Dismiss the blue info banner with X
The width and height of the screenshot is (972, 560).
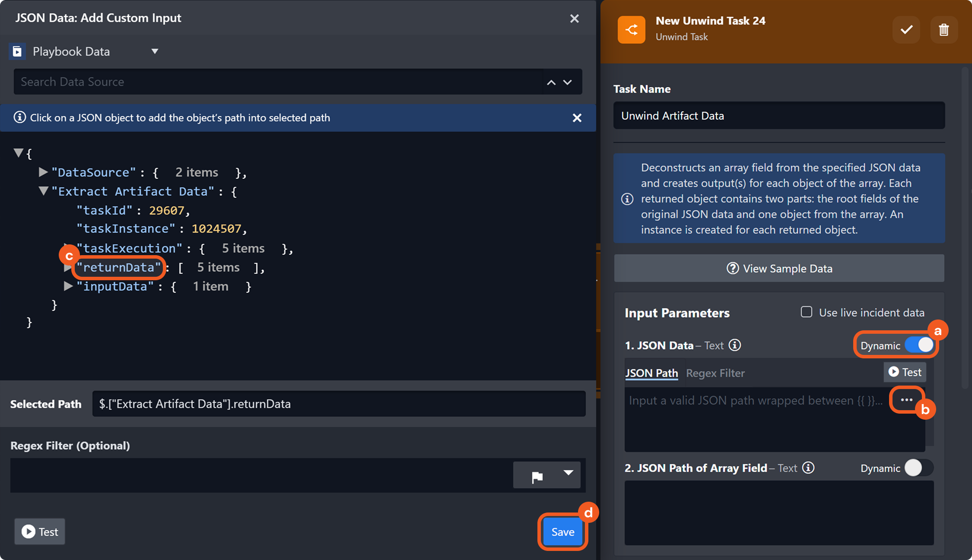577,118
